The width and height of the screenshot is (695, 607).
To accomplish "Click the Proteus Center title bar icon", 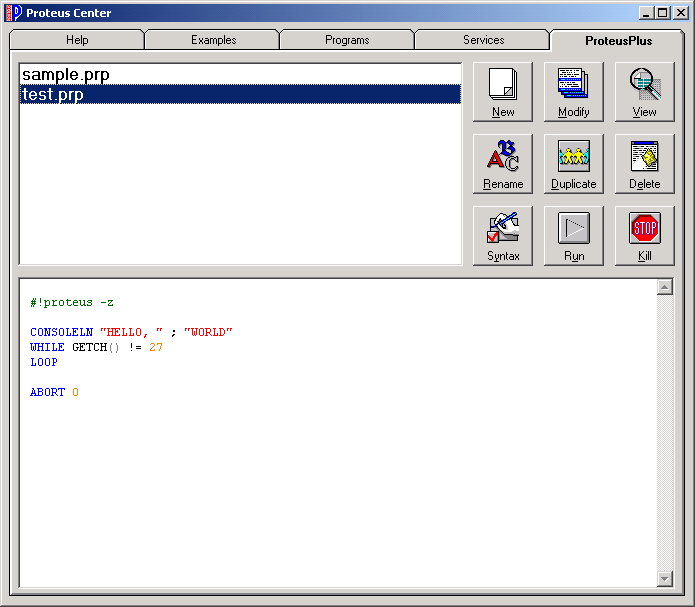I will click(x=13, y=13).
